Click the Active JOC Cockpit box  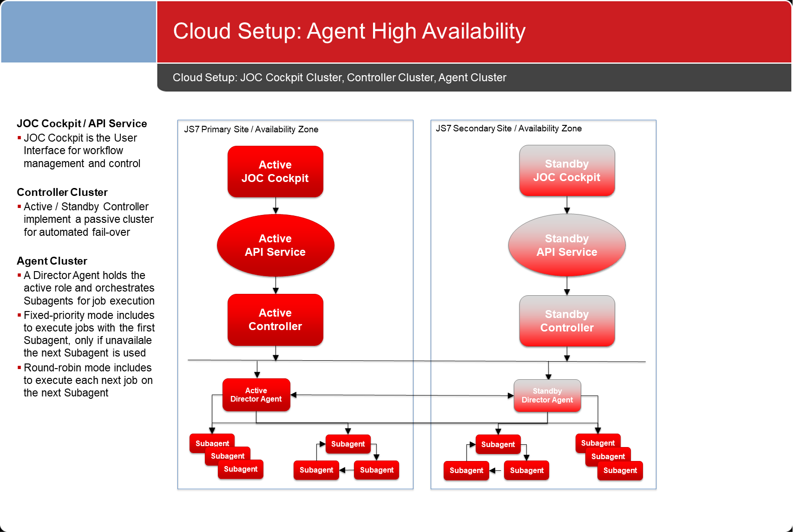click(x=275, y=172)
